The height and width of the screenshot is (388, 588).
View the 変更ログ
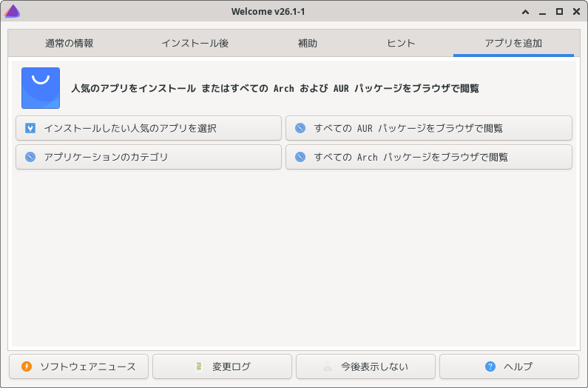(x=222, y=367)
